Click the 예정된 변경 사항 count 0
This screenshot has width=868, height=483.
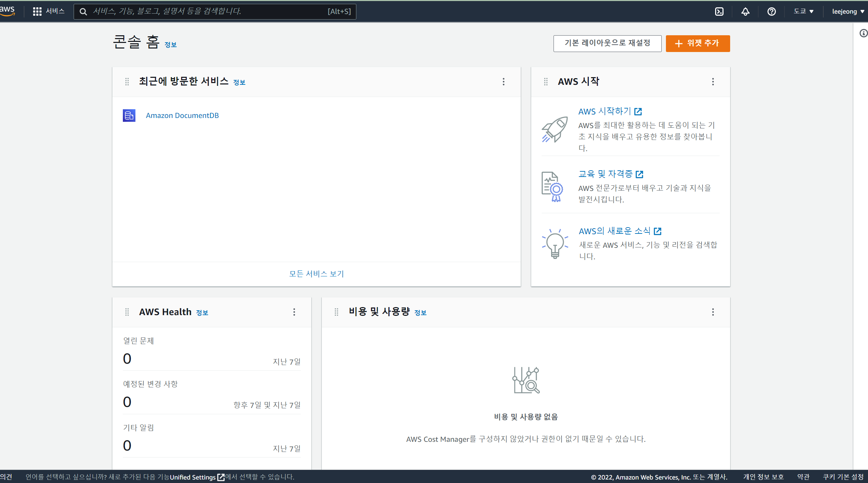pos(127,402)
